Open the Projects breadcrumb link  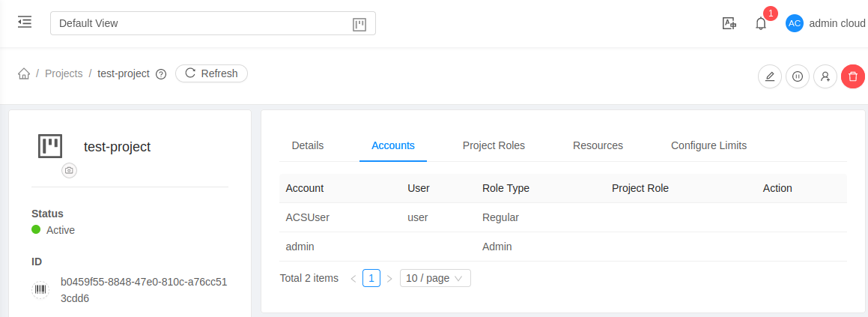pos(64,73)
